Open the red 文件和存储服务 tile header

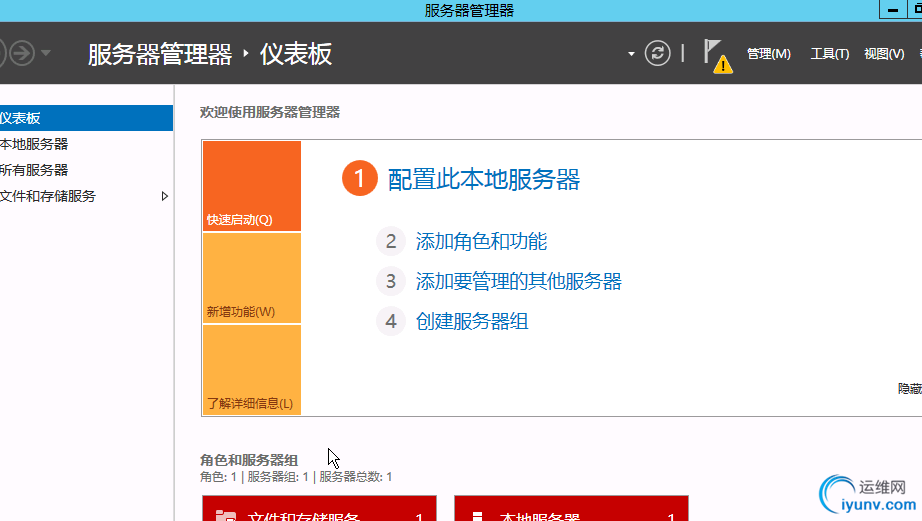319,509
